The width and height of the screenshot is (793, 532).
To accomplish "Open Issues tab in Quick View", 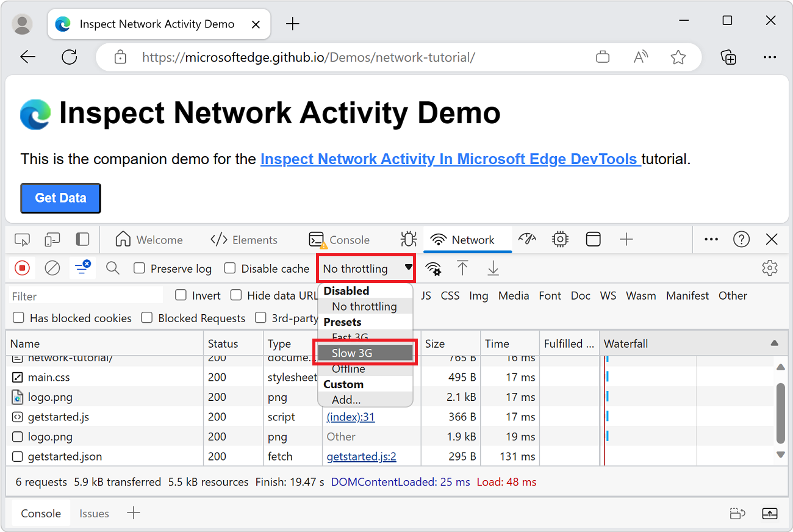I will click(x=94, y=514).
